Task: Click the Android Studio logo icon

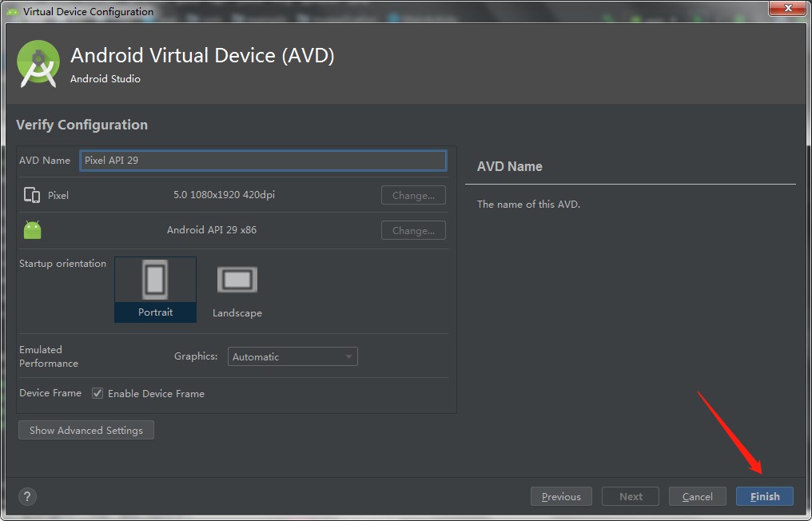Action: pos(38,64)
